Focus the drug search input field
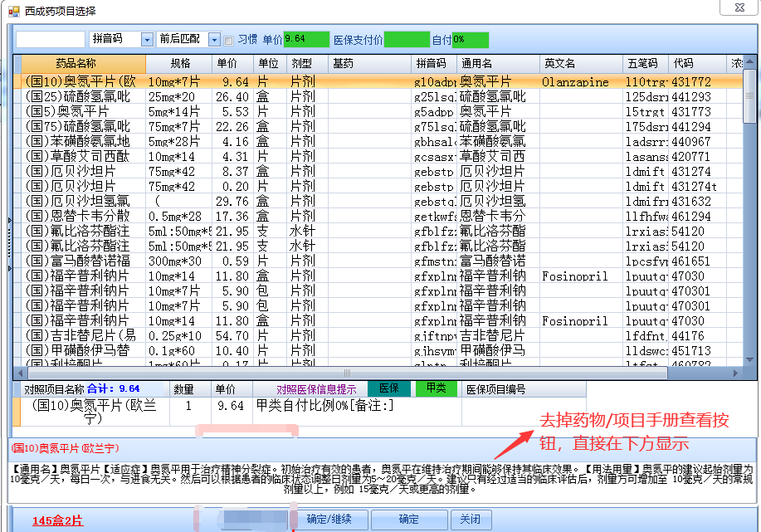 pos(51,39)
